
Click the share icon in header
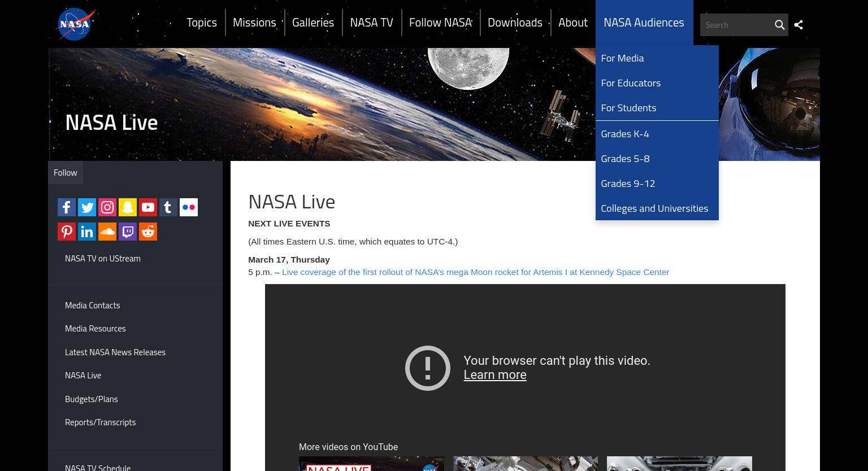click(798, 25)
